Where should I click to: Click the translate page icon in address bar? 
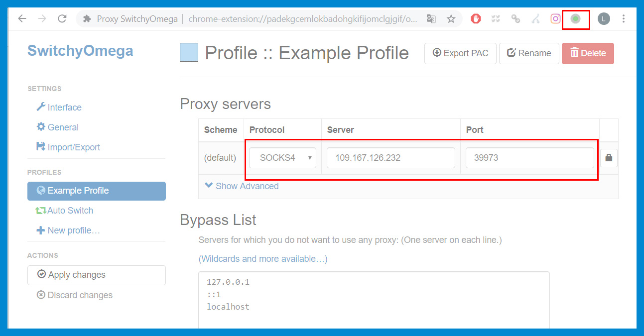tap(431, 19)
